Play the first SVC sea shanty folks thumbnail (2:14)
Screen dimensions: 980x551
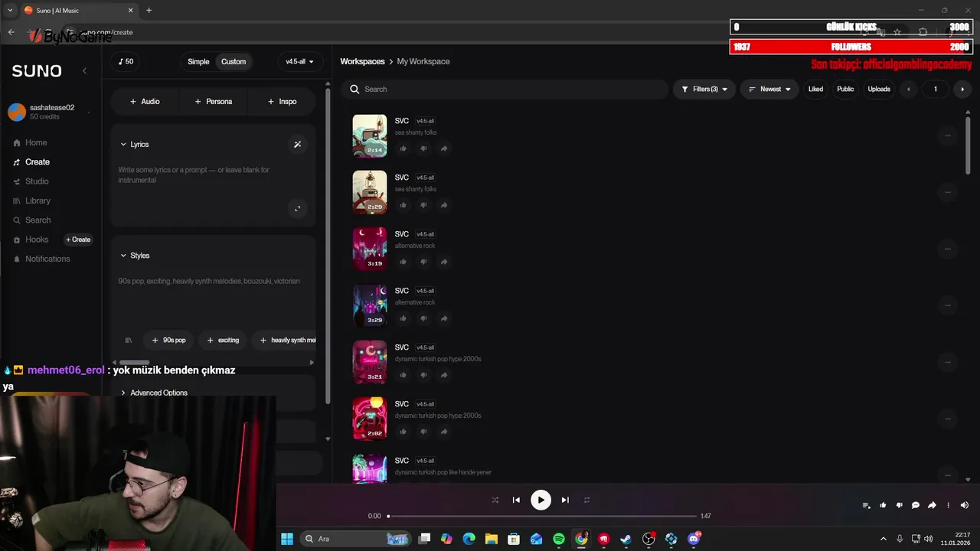[x=370, y=135]
